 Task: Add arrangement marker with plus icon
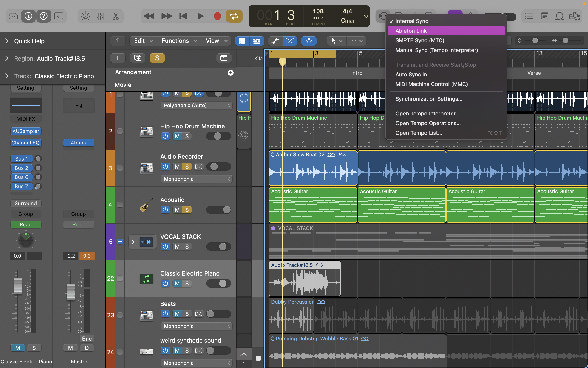point(231,72)
